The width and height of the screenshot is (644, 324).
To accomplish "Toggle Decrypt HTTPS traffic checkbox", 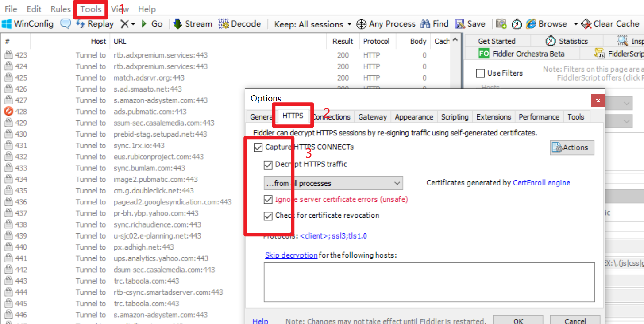I will tap(268, 165).
